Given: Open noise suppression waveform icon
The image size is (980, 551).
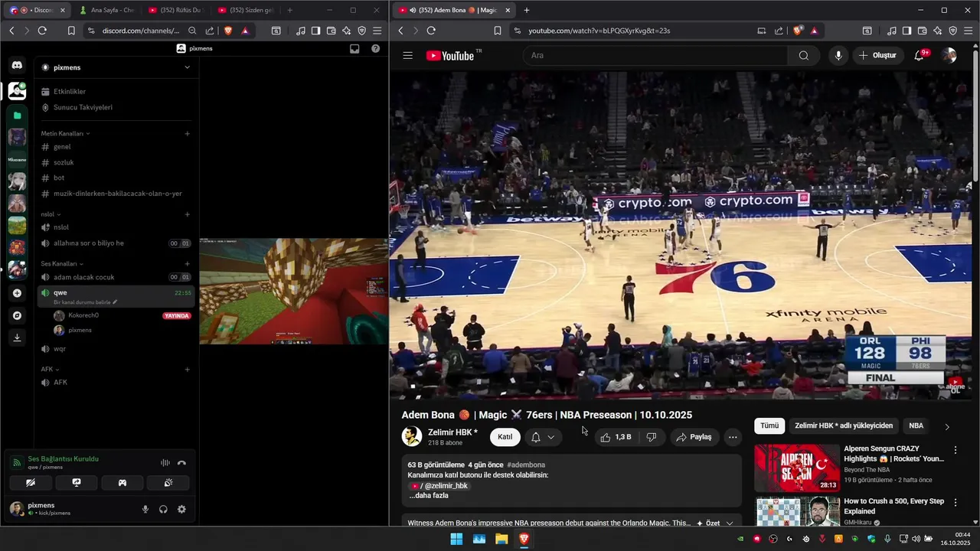Looking at the screenshot, I should coord(165,463).
